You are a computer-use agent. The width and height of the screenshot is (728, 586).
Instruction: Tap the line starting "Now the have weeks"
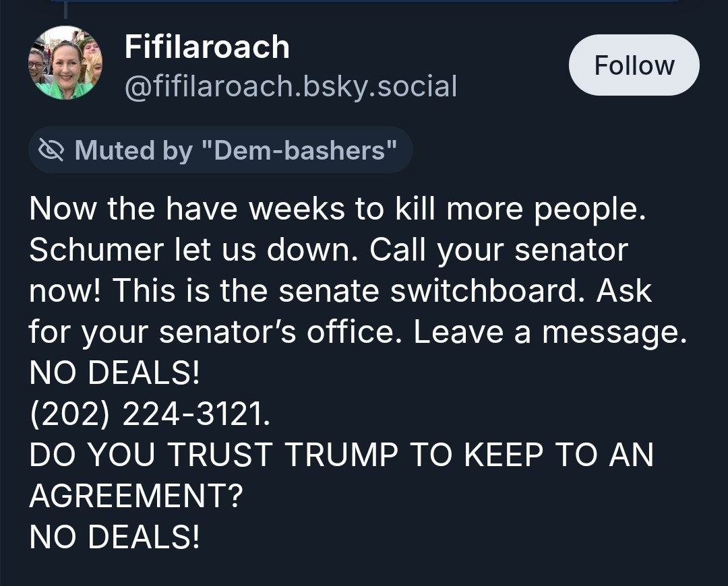337,210
